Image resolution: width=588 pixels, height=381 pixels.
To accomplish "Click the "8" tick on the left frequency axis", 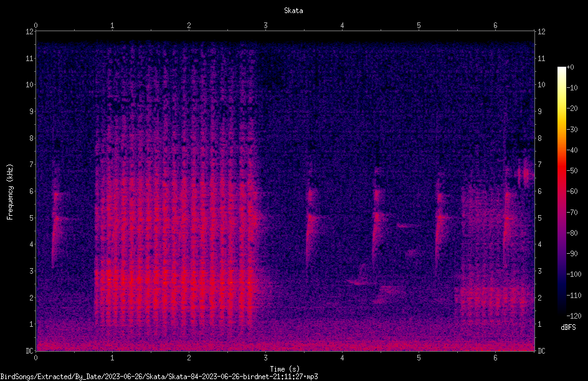I will pos(32,138).
